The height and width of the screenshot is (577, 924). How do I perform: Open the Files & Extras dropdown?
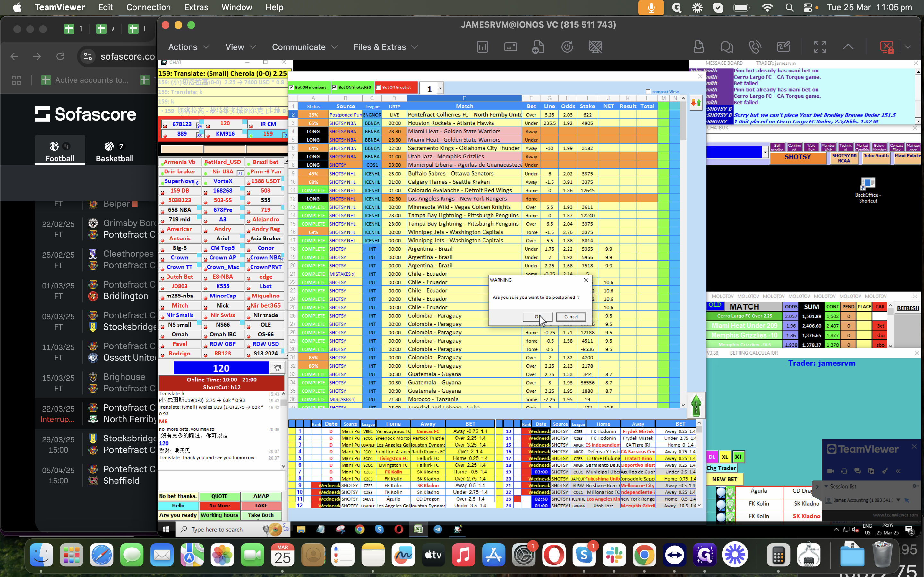tap(385, 47)
